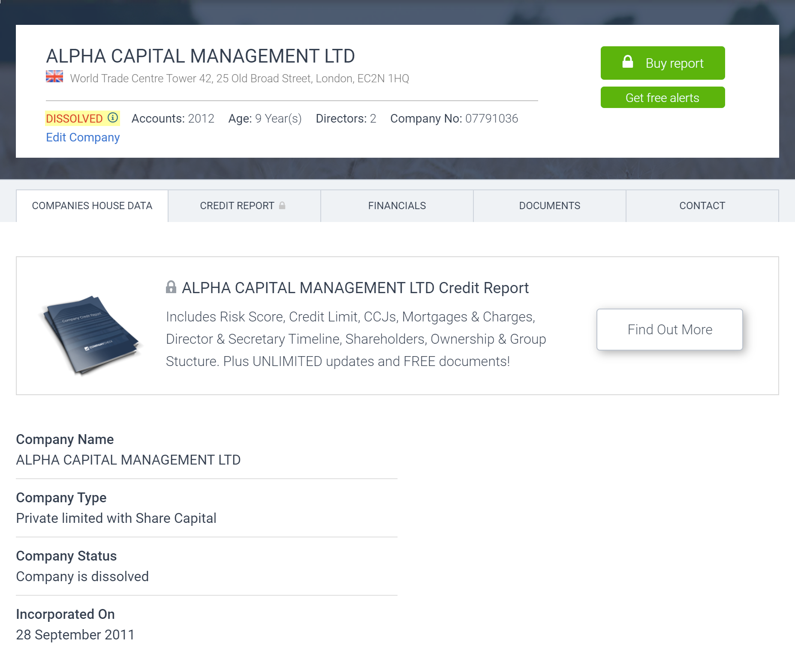The width and height of the screenshot is (795, 672).
Task: Click the Directors: 2 text
Action: (x=346, y=119)
